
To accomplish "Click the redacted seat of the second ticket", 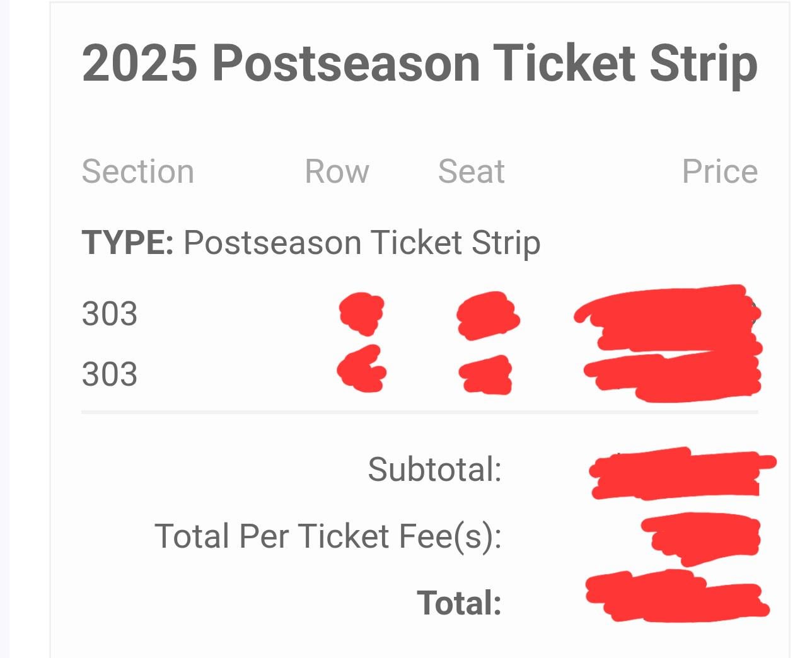I will tap(486, 374).
